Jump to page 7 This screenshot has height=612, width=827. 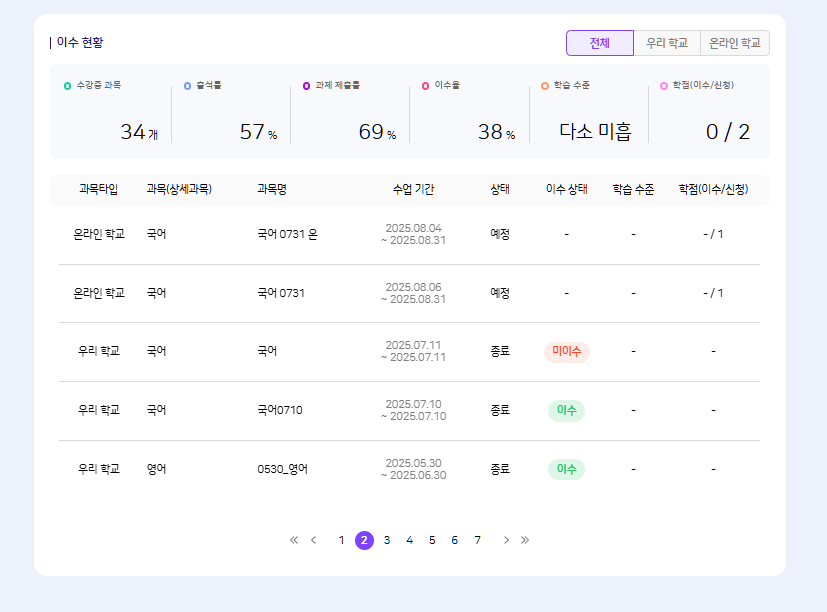tap(477, 540)
